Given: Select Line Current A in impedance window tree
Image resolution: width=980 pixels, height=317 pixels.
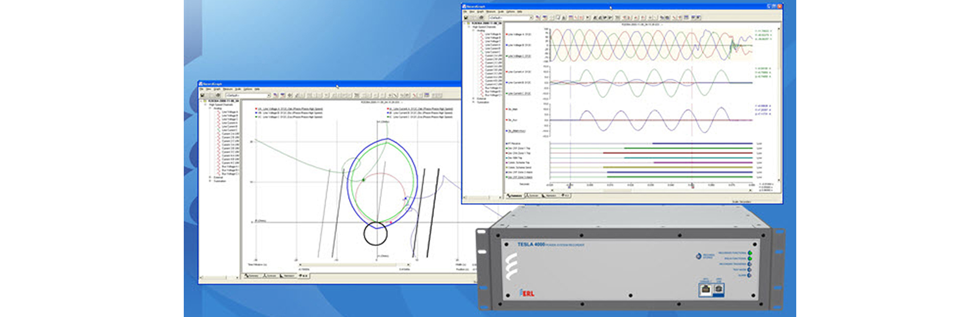Looking at the screenshot, I should [230, 123].
